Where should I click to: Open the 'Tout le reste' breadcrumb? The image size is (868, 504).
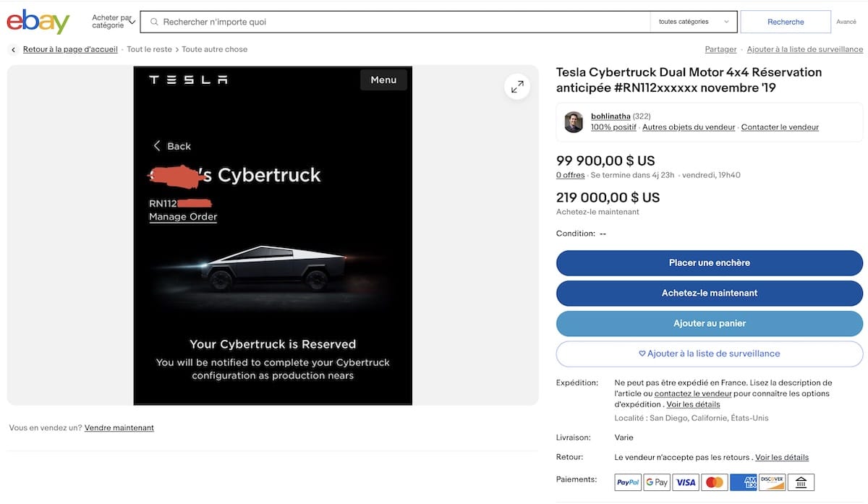149,50
